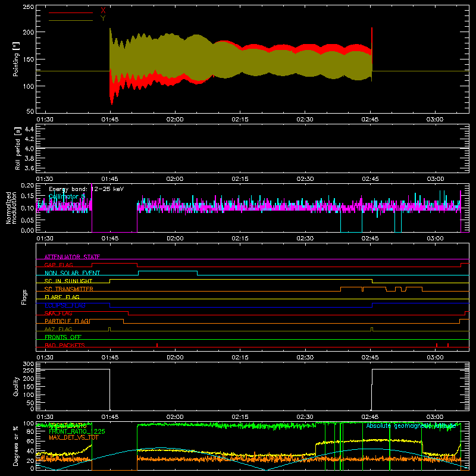Click the ATTENUATOR_STATE flag label

(72, 257)
